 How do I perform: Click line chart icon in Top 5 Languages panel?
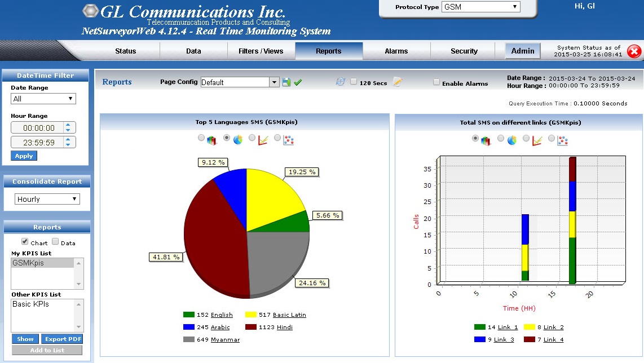(x=263, y=139)
